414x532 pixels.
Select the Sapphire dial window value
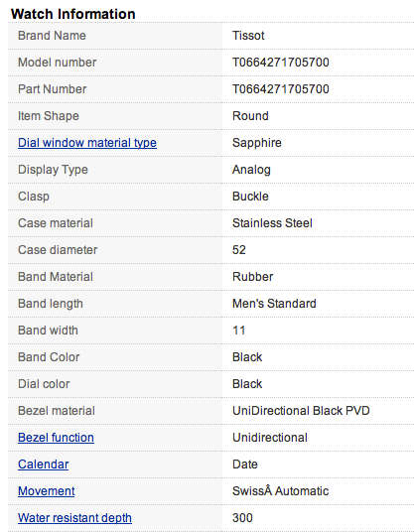click(x=257, y=143)
